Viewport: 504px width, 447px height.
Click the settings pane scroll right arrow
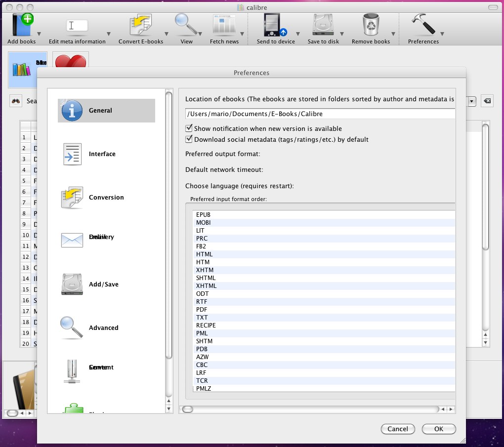(451, 409)
